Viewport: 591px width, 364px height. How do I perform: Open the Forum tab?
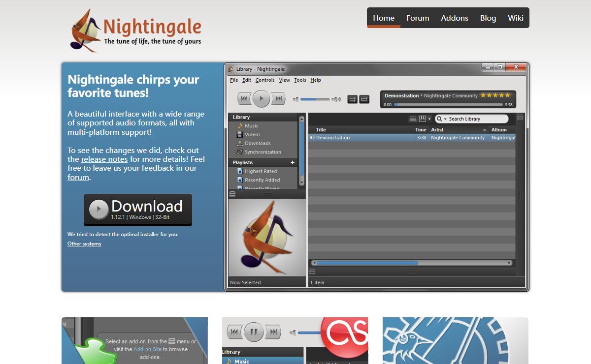tap(418, 18)
